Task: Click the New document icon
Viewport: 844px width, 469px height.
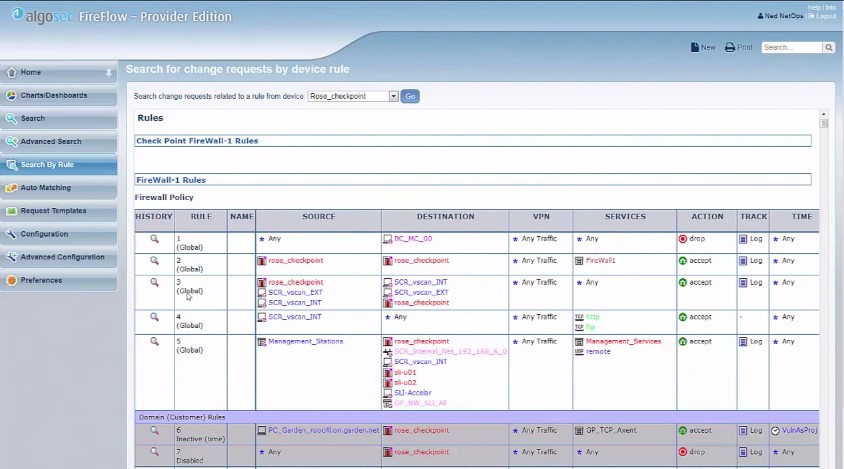Action: [x=695, y=47]
